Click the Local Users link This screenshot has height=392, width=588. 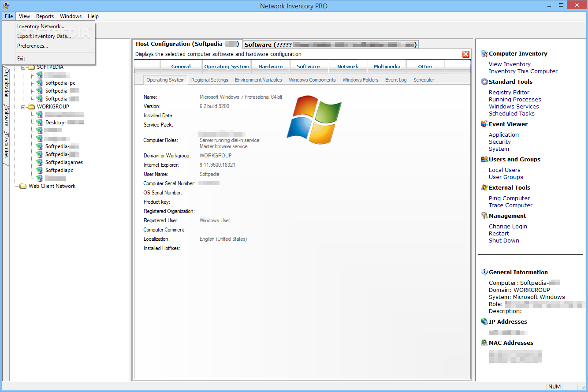[x=505, y=170]
